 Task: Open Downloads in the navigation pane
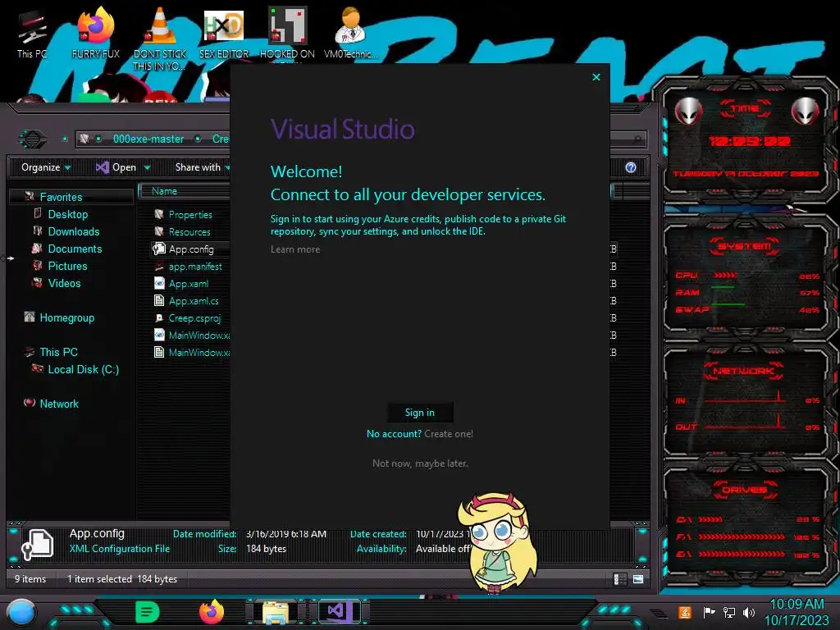pos(74,231)
